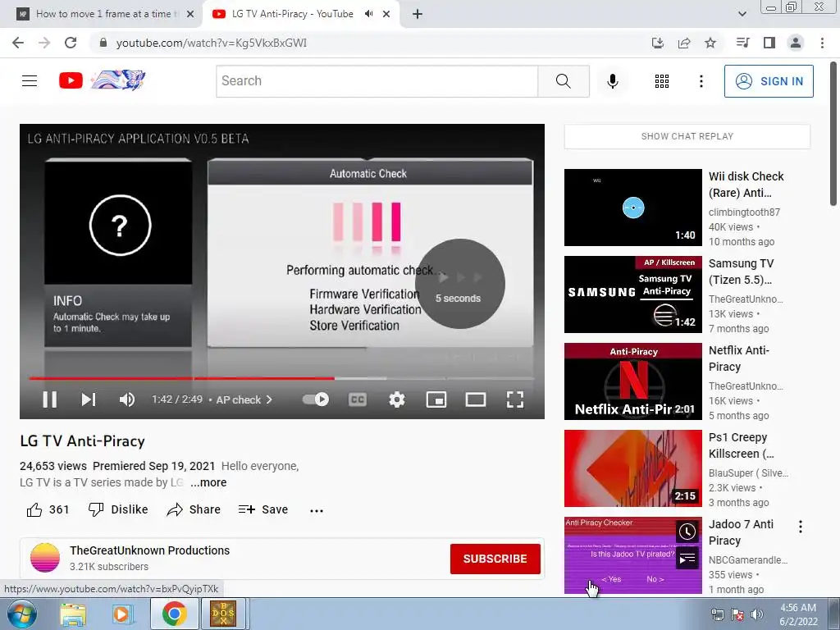Toggle closed captions in the player
The image size is (840, 630).
pos(358,399)
